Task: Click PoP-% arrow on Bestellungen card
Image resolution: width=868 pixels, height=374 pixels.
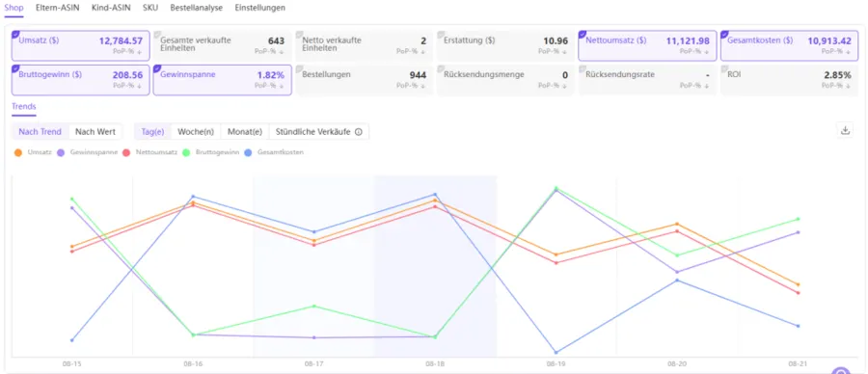Action: (x=423, y=86)
